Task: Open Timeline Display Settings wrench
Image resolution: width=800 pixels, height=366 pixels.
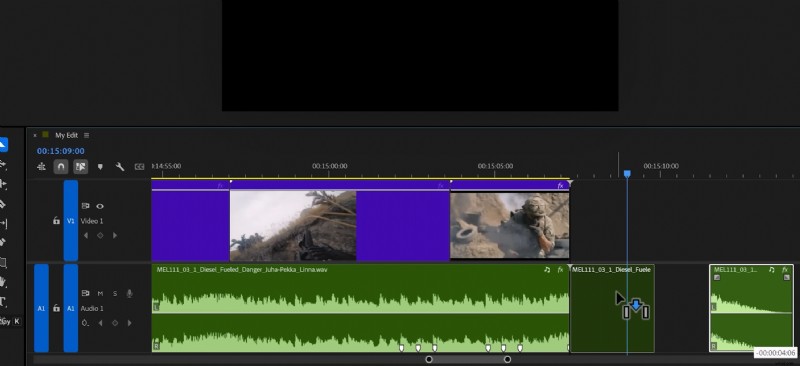Action: tap(120, 166)
